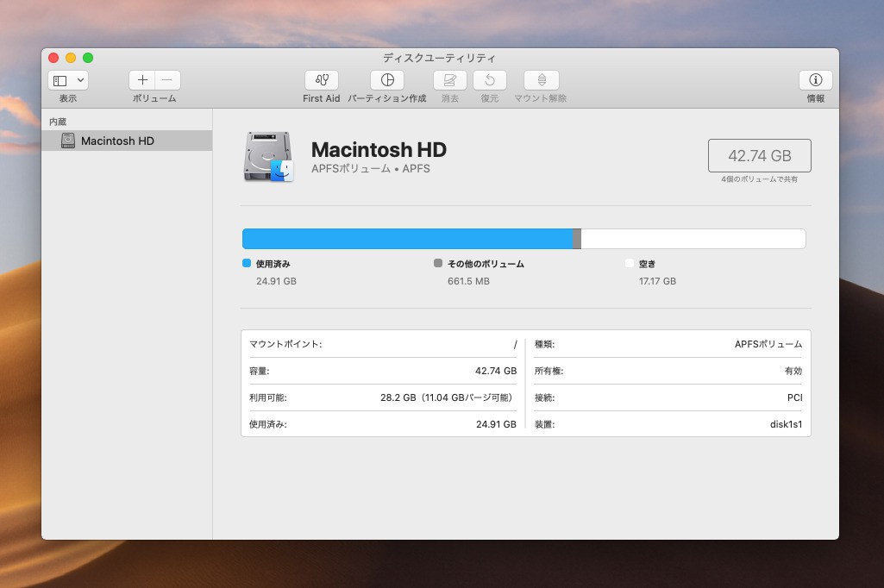Click the gray その他のボリューム legend swatch

pos(438,264)
